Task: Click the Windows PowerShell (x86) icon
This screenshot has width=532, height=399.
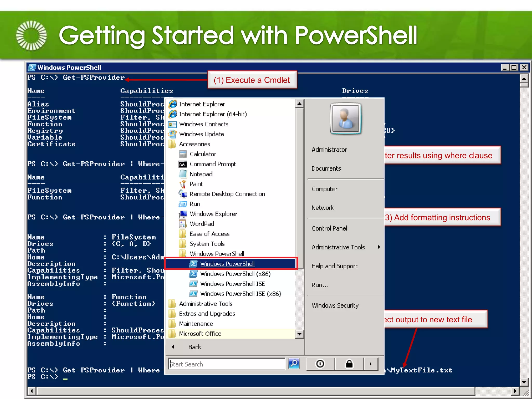Action: (x=194, y=274)
